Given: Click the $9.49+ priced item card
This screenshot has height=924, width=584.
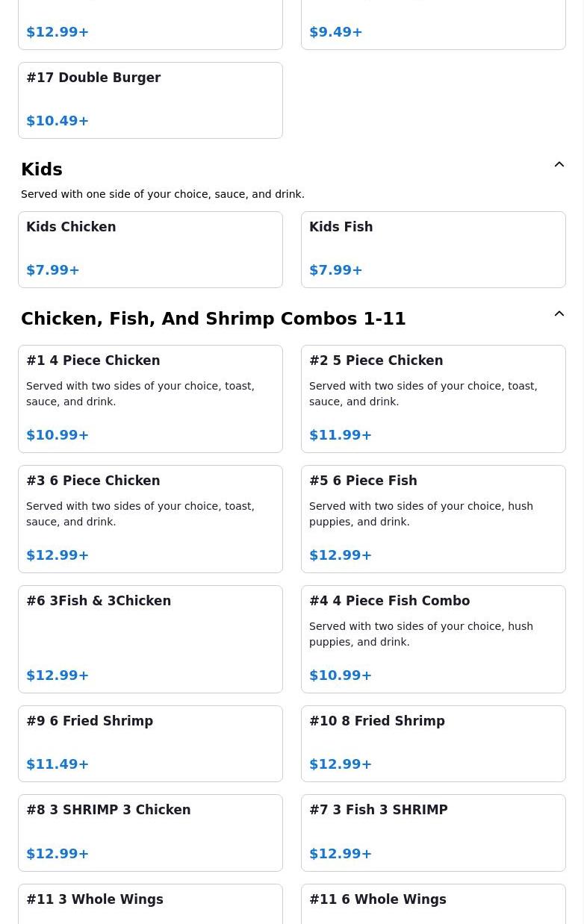Looking at the screenshot, I should (x=433, y=26).
